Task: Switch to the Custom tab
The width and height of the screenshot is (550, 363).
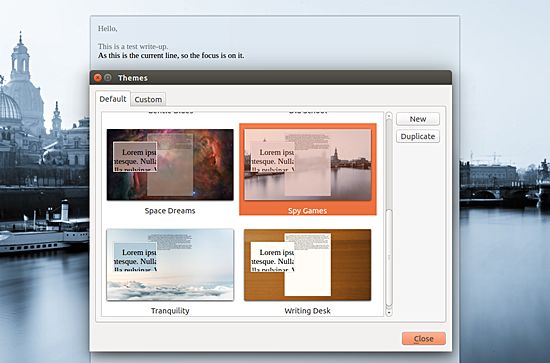Action: [x=148, y=100]
